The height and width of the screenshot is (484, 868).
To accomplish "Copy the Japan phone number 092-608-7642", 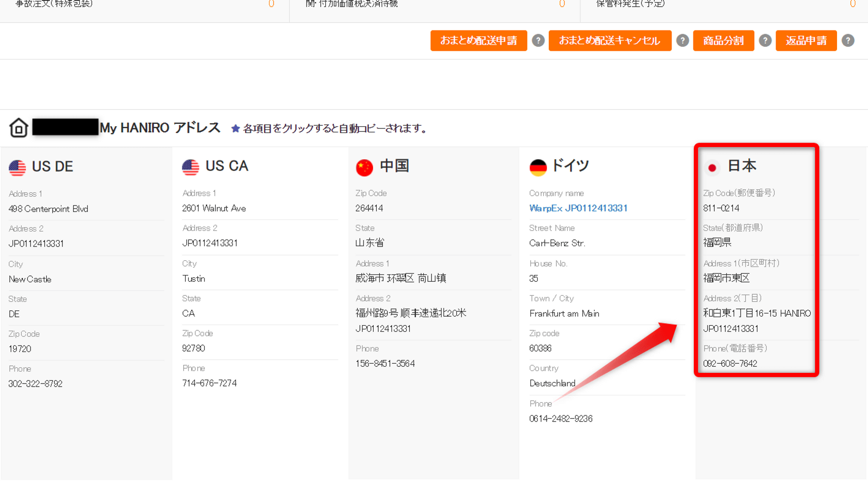I will [730, 363].
